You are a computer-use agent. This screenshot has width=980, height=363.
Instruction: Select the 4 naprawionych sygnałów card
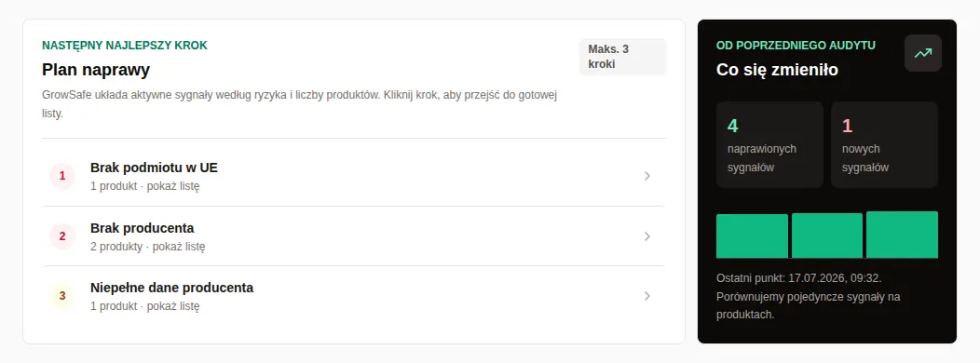click(769, 144)
